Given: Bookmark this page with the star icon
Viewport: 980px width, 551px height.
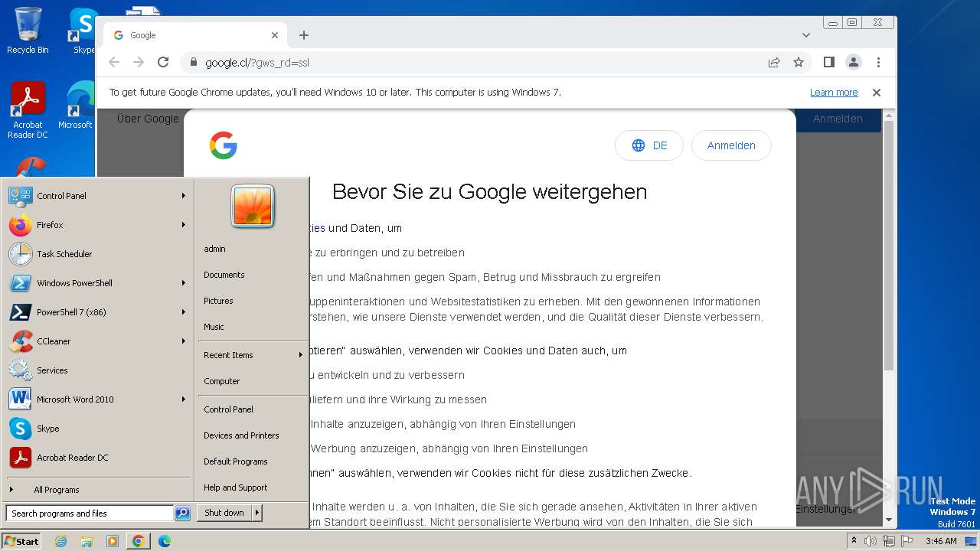Looking at the screenshot, I should (x=799, y=63).
